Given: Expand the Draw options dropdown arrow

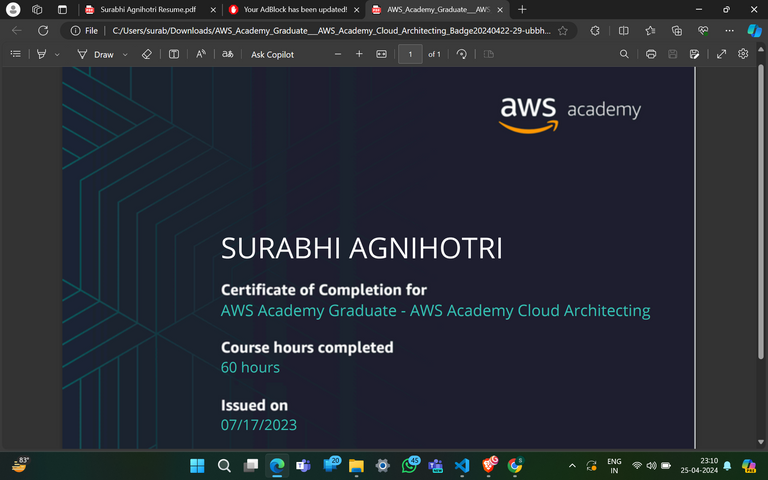Looking at the screenshot, I should tap(125, 54).
